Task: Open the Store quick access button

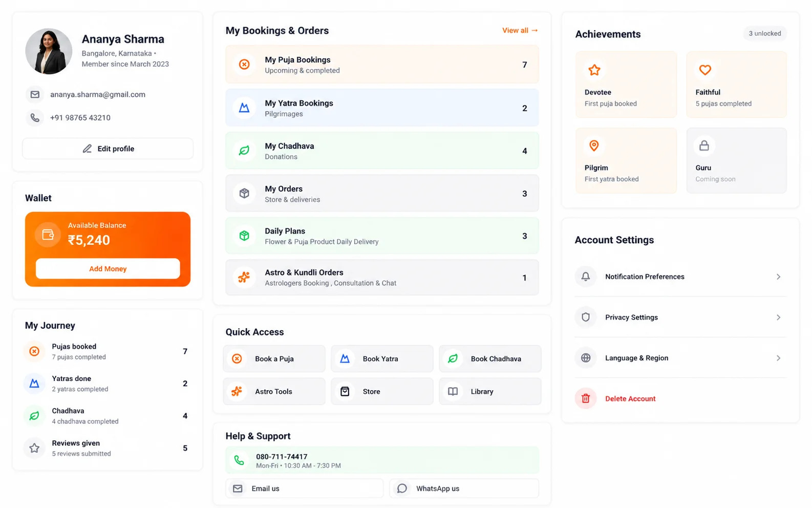Action: coord(382,391)
